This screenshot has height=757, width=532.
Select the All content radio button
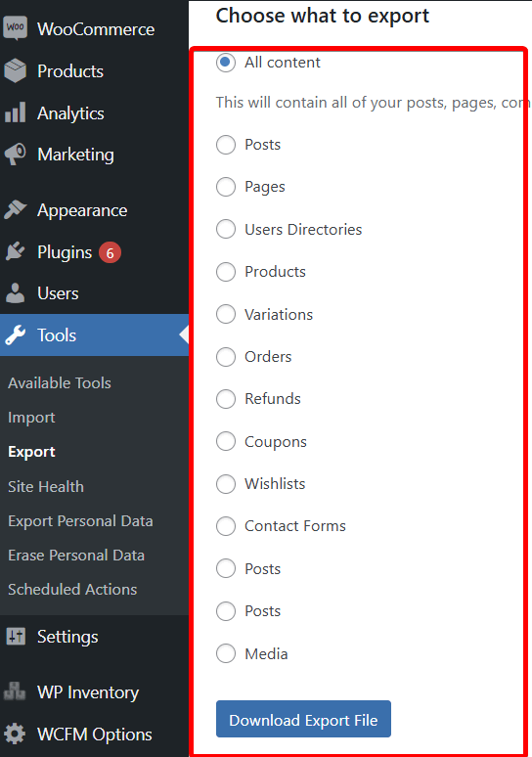(226, 63)
